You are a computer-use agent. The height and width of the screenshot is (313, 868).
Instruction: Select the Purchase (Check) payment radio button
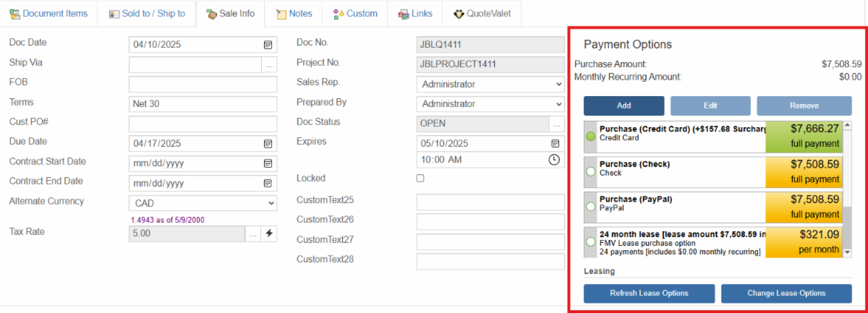(590, 172)
